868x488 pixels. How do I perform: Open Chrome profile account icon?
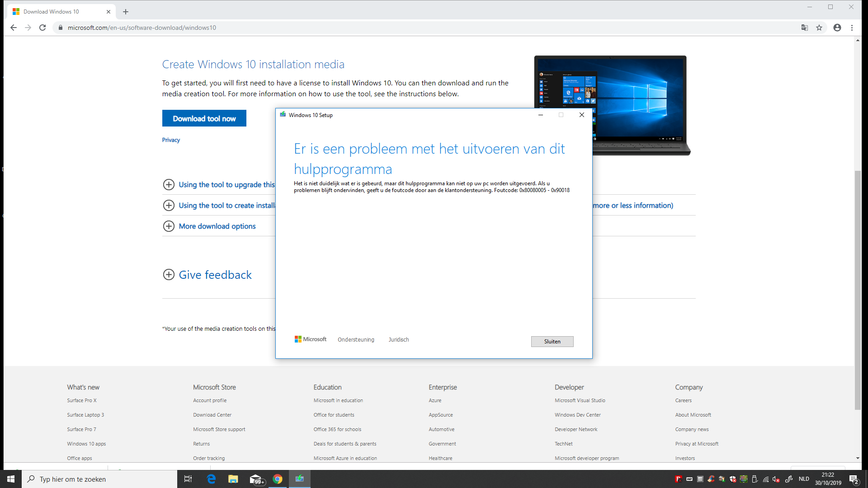pos(837,28)
